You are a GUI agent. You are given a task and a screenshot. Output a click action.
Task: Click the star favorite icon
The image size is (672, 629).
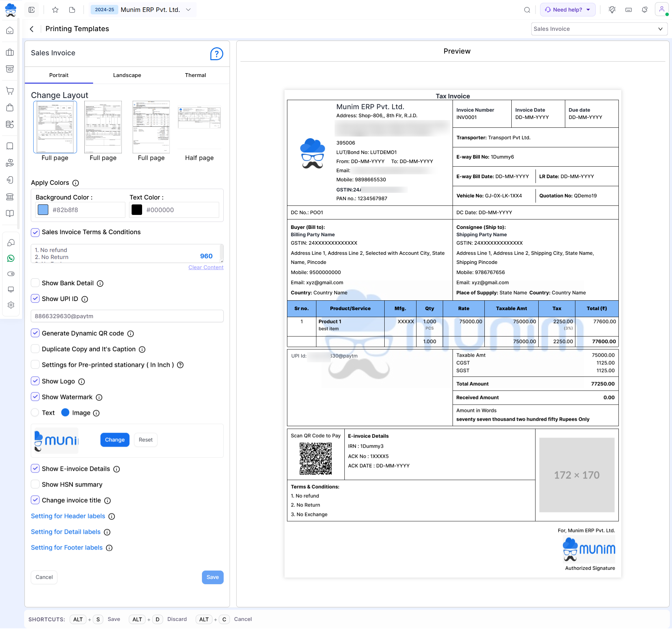(x=55, y=10)
